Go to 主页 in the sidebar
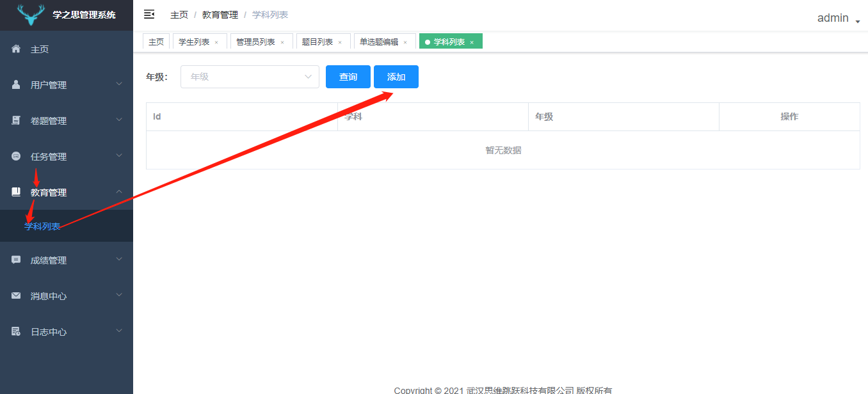 tap(67, 49)
